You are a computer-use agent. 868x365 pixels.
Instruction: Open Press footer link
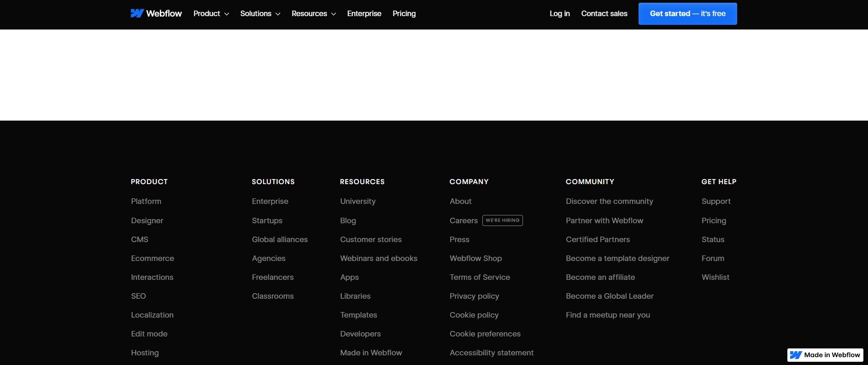[x=459, y=239]
